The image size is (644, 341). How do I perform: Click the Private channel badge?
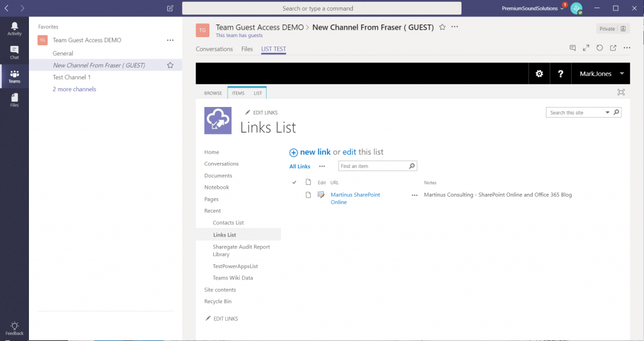[613, 29]
